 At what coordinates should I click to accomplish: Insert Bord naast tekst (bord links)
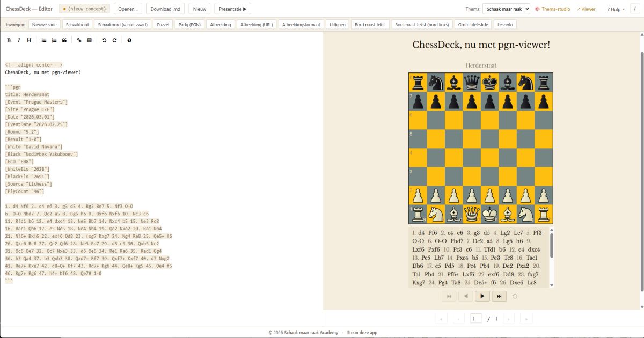click(422, 25)
